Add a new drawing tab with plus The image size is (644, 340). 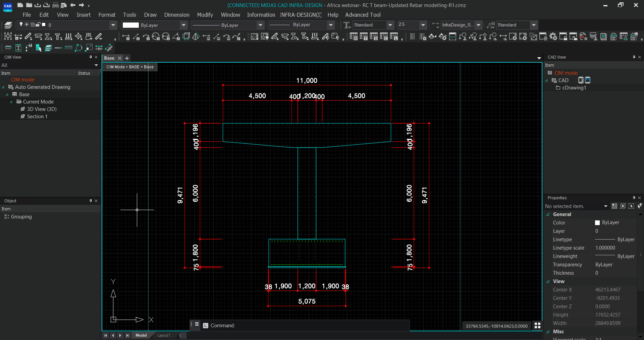click(127, 58)
